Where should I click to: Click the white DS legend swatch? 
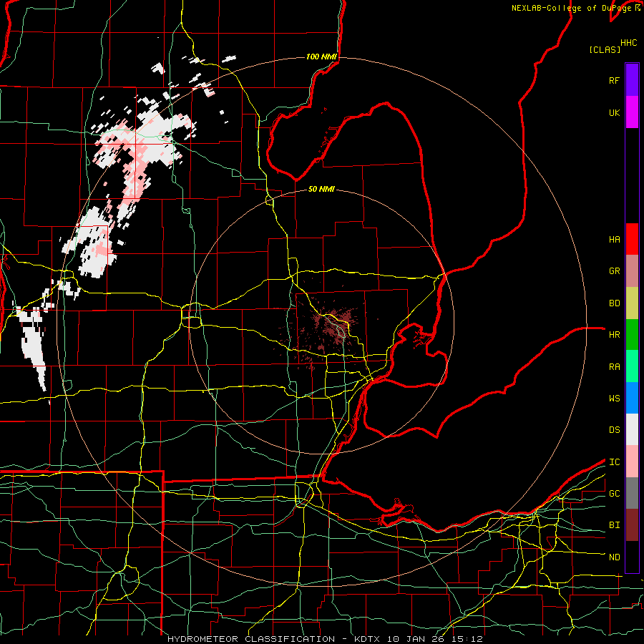632,429
